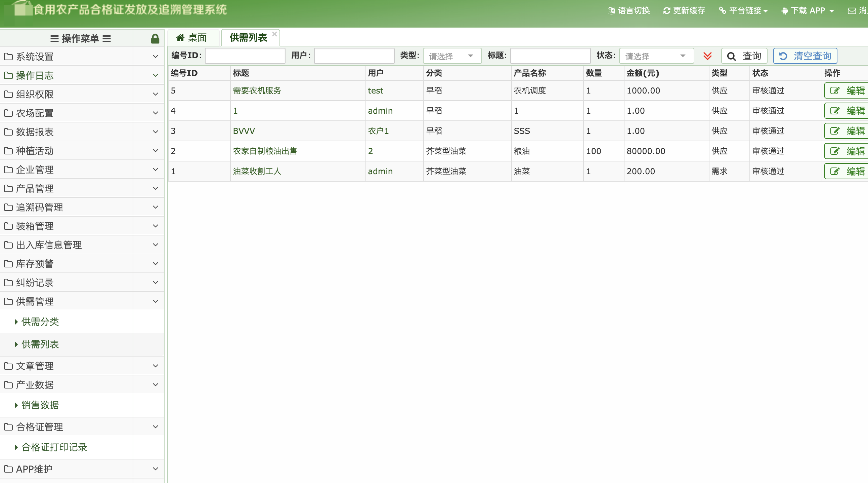Open the 状态 filter dropdown
Viewport: 868px width, 483px height.
(656, 56)
